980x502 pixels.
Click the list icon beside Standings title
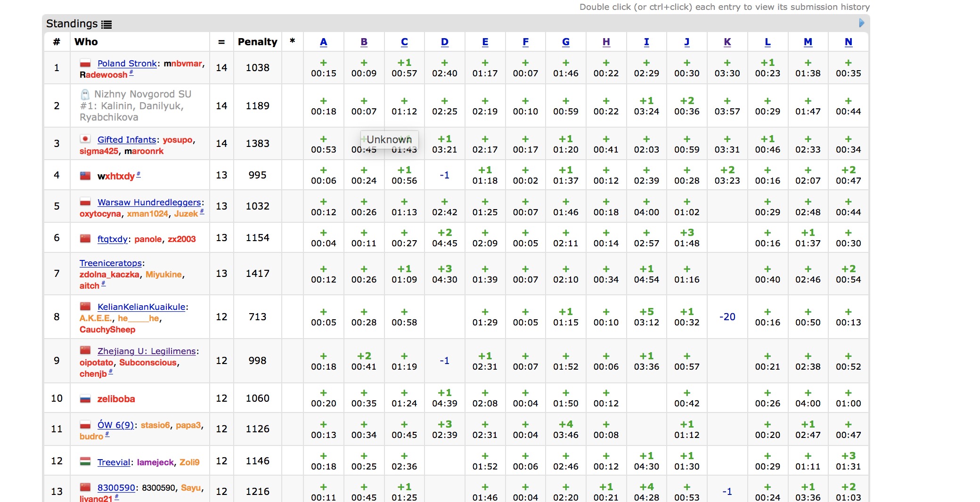(x=107, y=24)
